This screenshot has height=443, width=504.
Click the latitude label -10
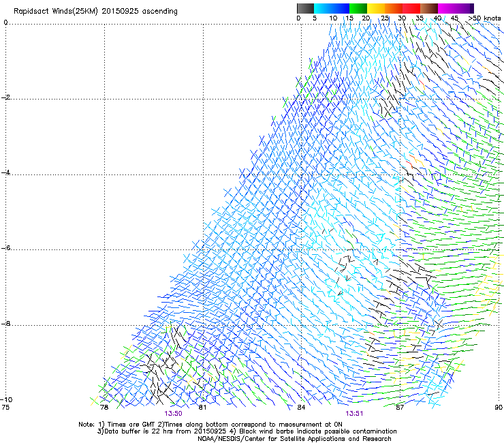click(6, 400)
